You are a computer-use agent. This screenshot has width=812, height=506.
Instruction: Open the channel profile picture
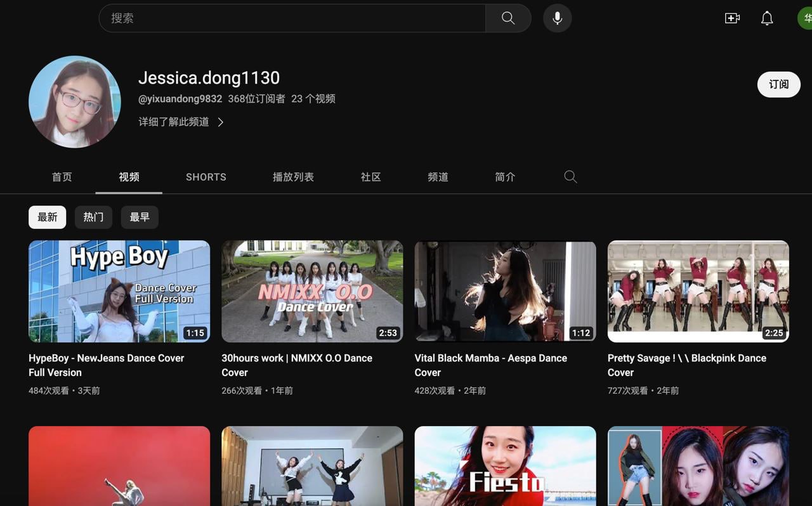click(x=75, y=101)
